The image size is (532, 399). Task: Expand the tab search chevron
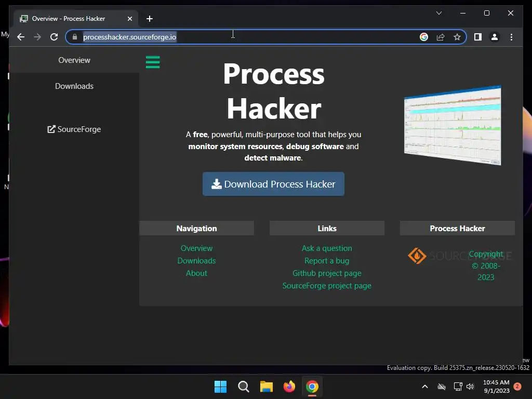pos(438,13)
